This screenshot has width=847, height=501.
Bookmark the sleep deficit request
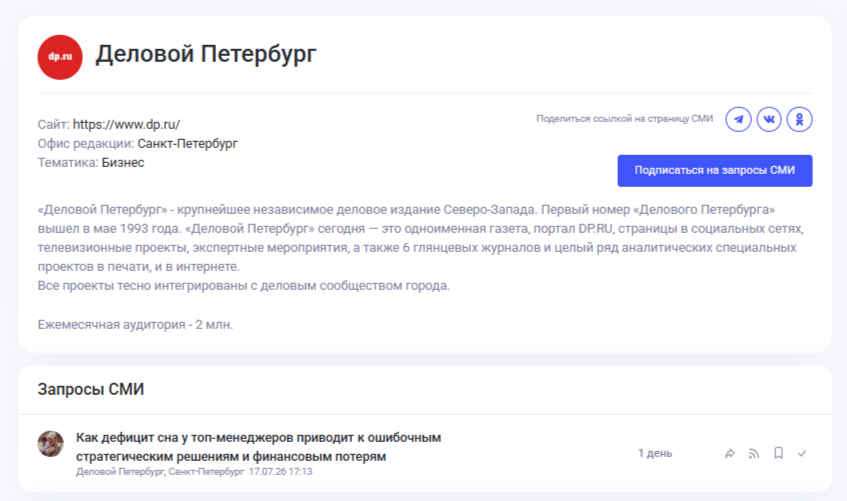tap(778, 453)
